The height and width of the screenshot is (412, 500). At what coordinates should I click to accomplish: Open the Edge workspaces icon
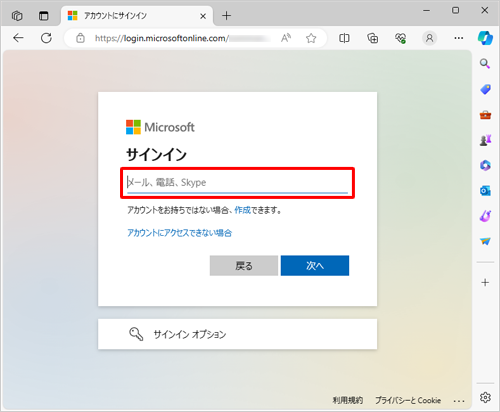17,15
